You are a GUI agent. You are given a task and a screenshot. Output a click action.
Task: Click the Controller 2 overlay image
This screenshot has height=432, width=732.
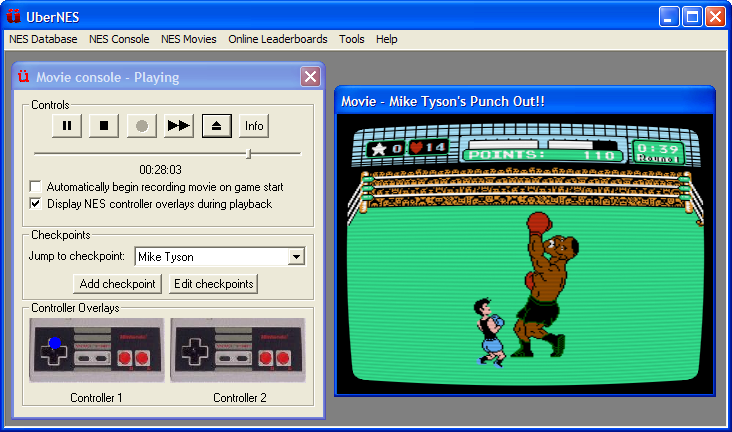[238, 350]
